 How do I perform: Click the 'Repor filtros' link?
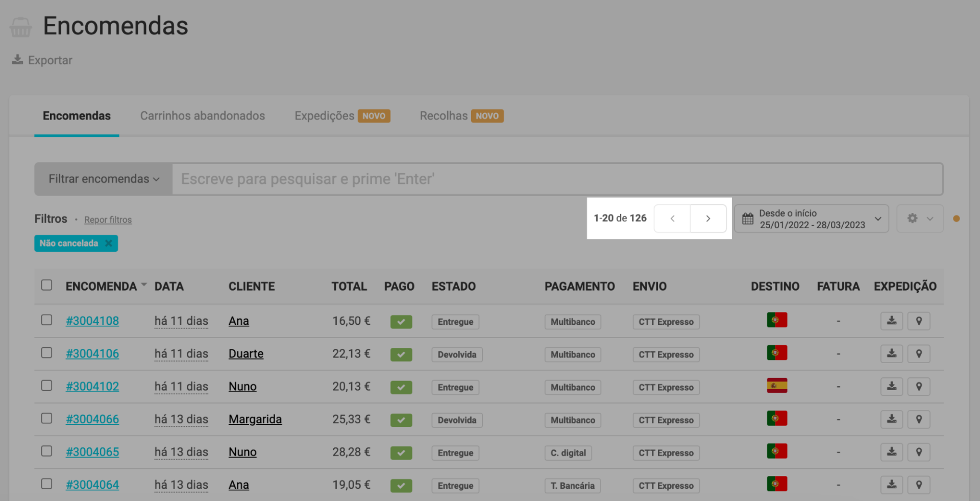(x=108, y=220)
